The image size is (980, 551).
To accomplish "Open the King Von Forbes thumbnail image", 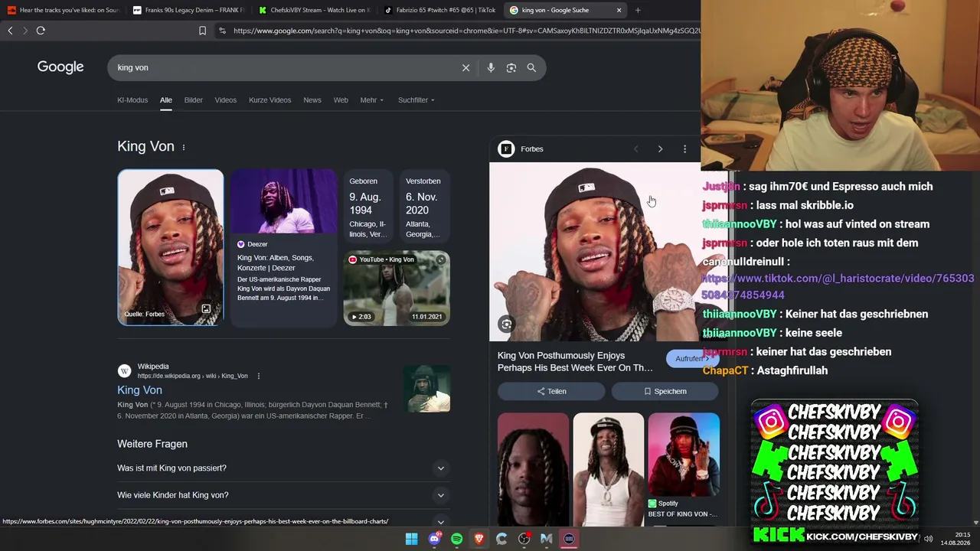I will (x=171, y=248).
